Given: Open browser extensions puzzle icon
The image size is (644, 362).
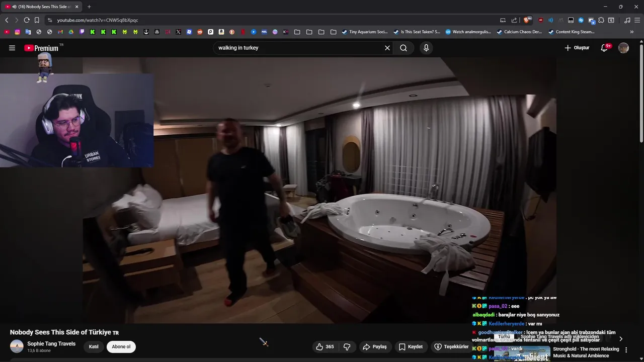Looking at the screenshot, I should [601, 20].
